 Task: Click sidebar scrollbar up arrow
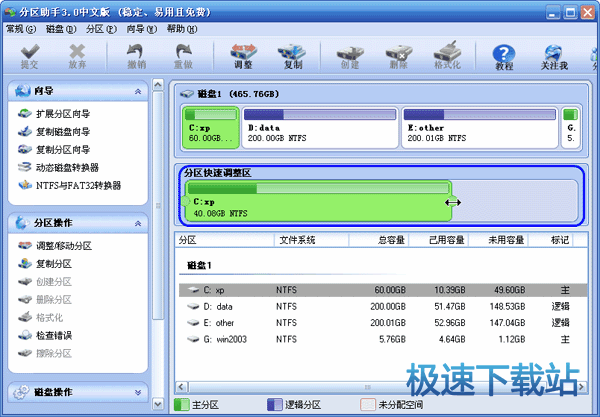158,85
